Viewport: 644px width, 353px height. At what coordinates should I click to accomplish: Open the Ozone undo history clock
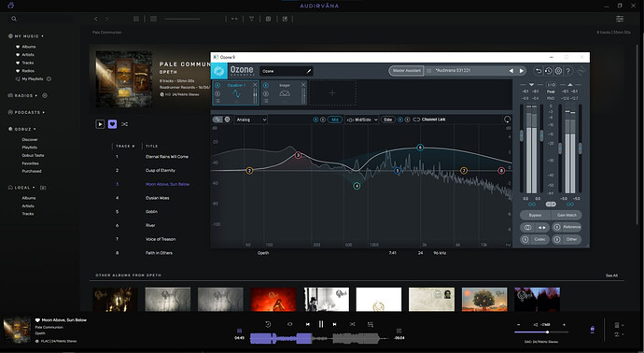click(548, 71)
